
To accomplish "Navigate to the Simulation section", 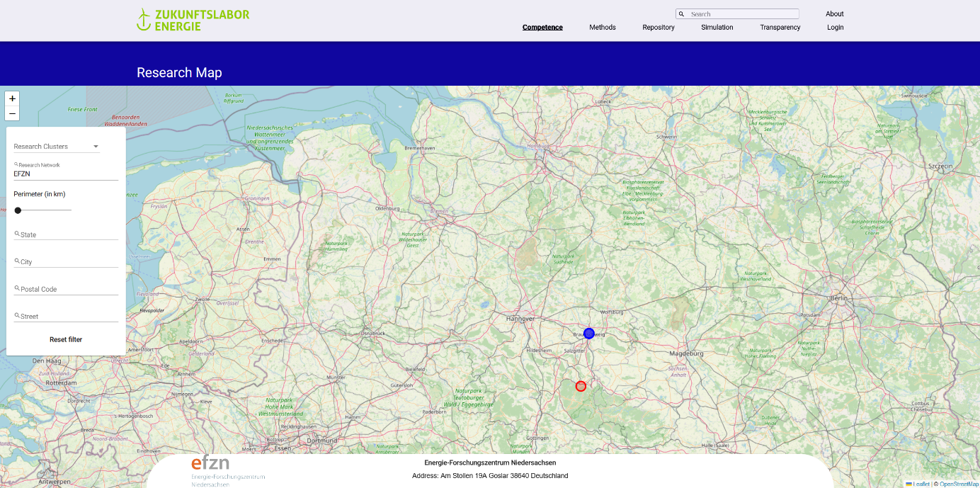I will pyautogui.click(x=717, y=28).
